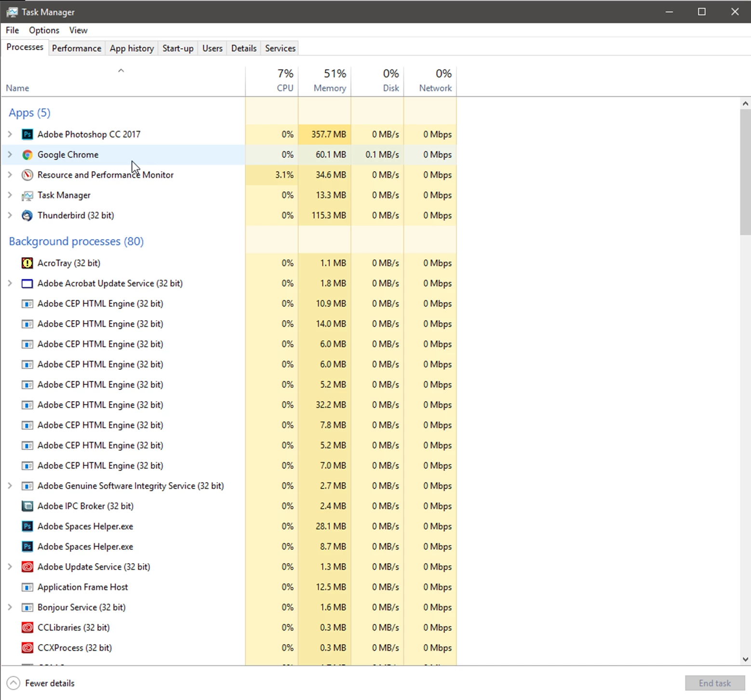Image resolution: width=751 pixels, height=700 pixels.
Task: Click the scrollbar up arrow
Action: pos(745,103)
